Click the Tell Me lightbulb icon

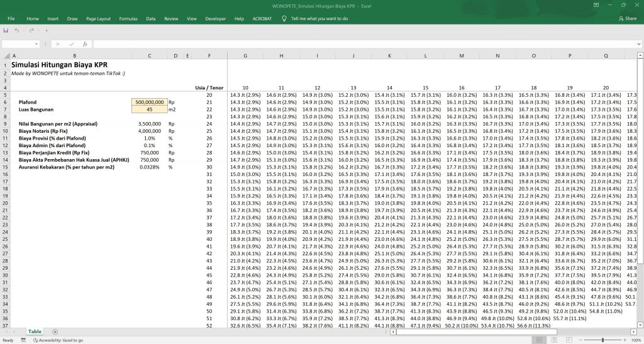tap(284, 19)
